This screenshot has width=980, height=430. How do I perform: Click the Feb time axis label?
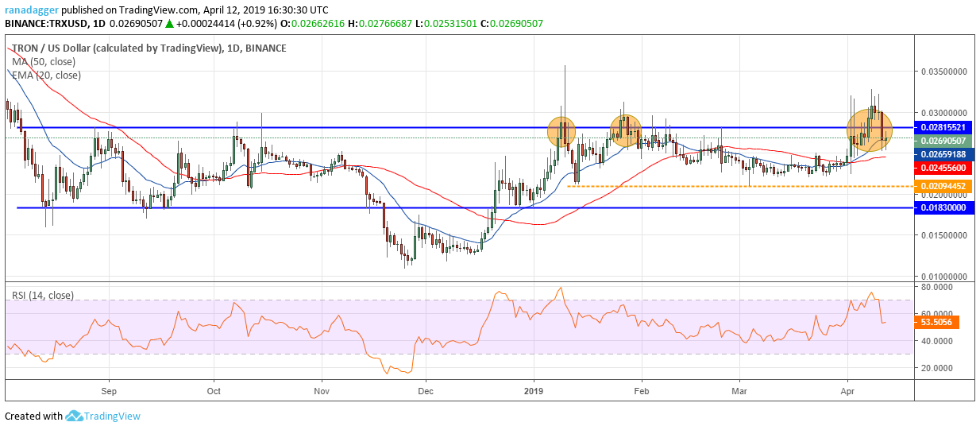click(642, 391)
